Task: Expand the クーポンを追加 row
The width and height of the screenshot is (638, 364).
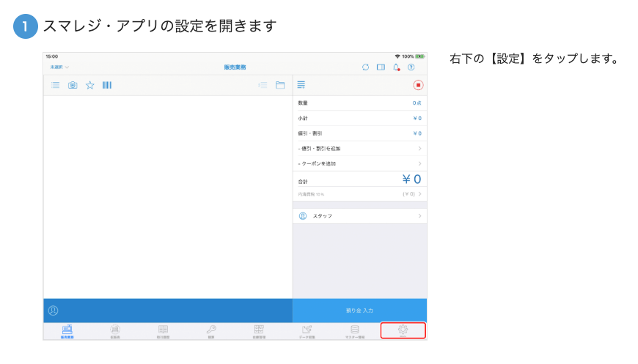Action: coord(359,163)
